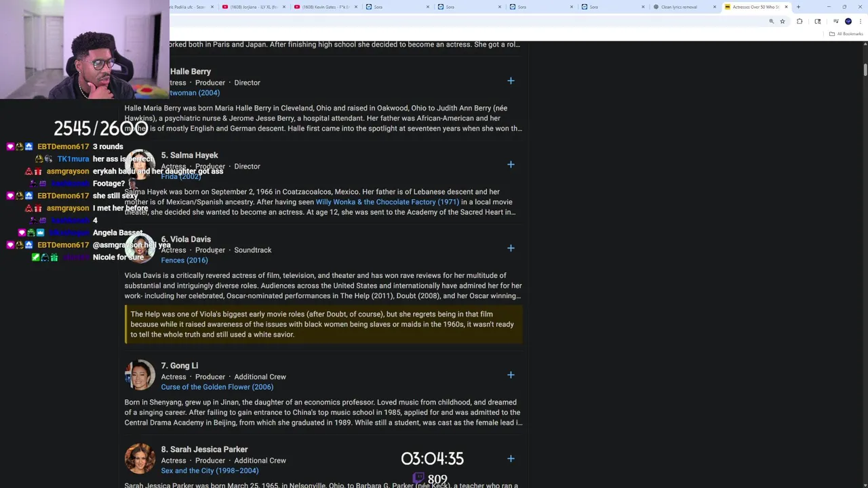Open the browser profile avatar

[848, 22]
